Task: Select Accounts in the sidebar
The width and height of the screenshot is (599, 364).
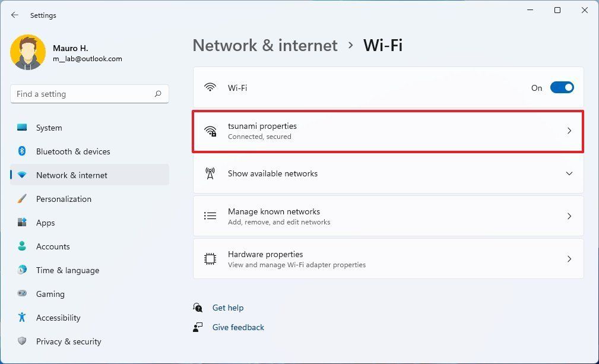Action: (x=53, y=246)
